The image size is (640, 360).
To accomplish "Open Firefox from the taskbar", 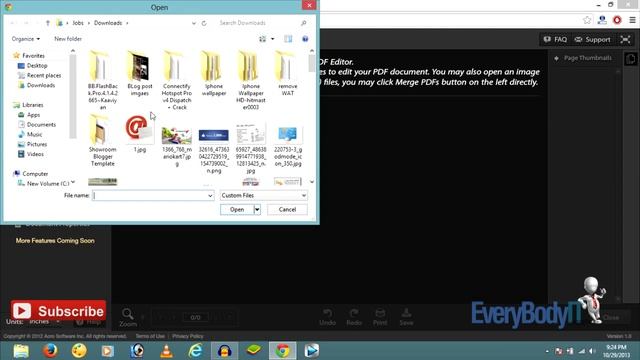I will pos(50,351).
